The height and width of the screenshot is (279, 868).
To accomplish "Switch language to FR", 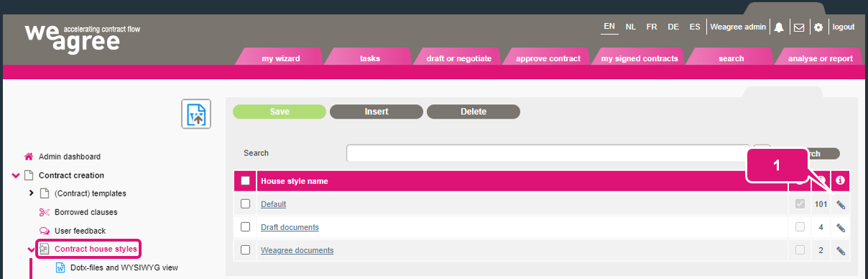I will [x=652, y=27].
